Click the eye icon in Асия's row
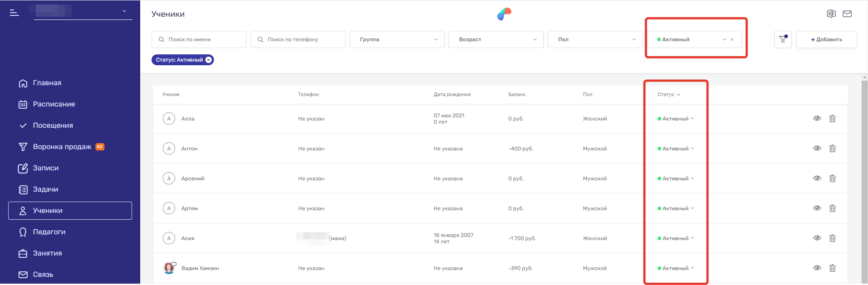 817,238
